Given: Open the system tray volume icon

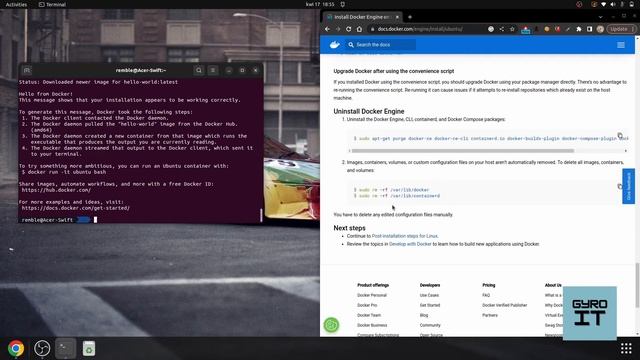Looking at the screenshot, I should 613,4.
